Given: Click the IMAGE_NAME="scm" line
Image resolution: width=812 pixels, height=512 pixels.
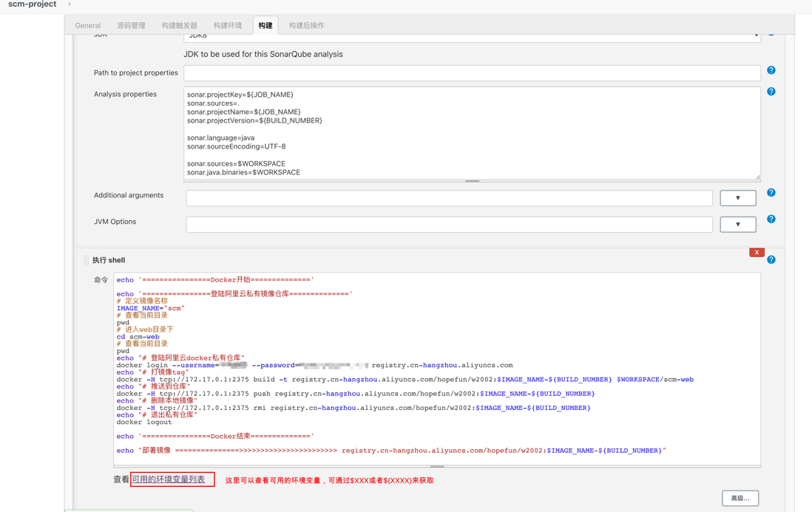Looking at the screenshot, I should [150, 308].
